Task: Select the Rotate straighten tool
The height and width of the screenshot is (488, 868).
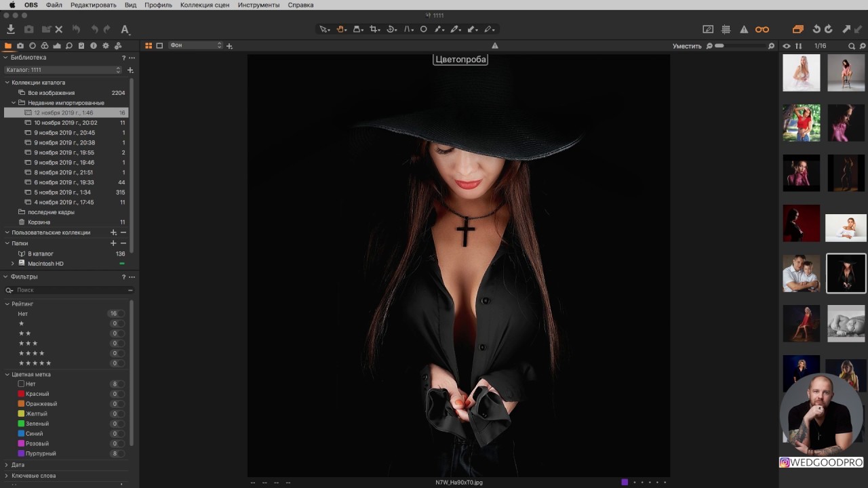Action: coord(391,29)
